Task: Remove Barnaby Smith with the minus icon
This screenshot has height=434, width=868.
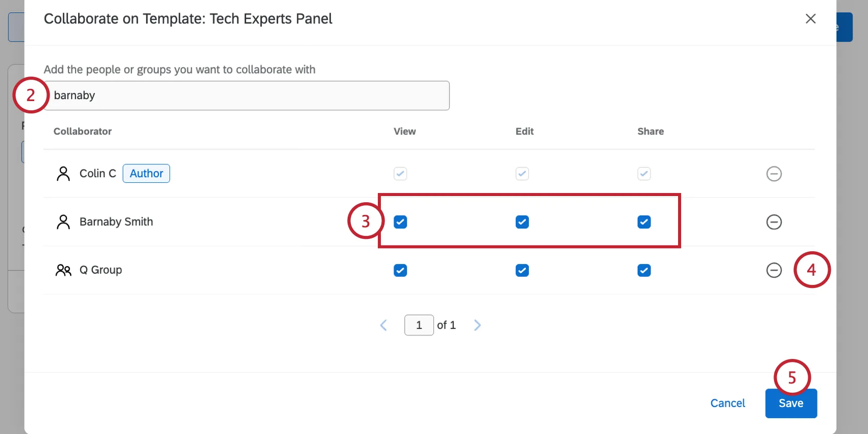Action: pyautogui.click(x=774, y=222)
